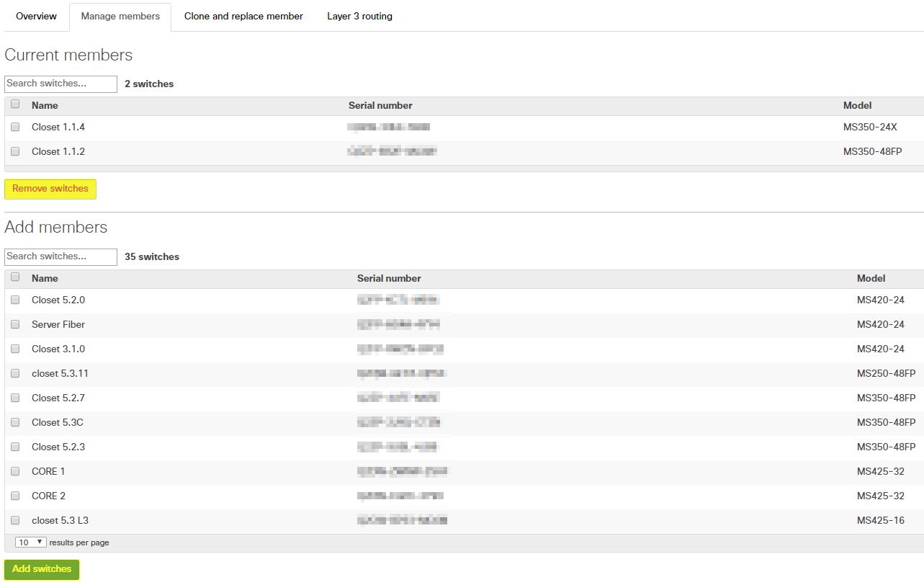The image size is (924, 585).
Task: Select the closet 5.3 L3 checkbox
Action: click(x=15, y=520)
